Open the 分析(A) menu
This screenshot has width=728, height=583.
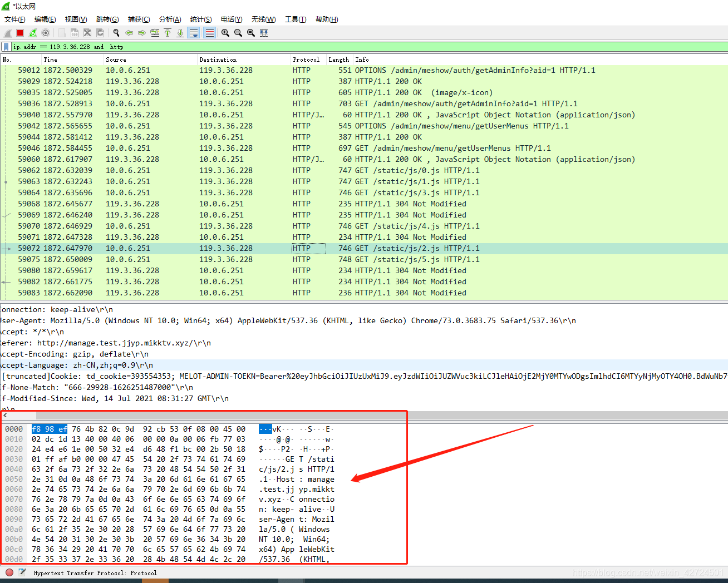pos(170,19)
